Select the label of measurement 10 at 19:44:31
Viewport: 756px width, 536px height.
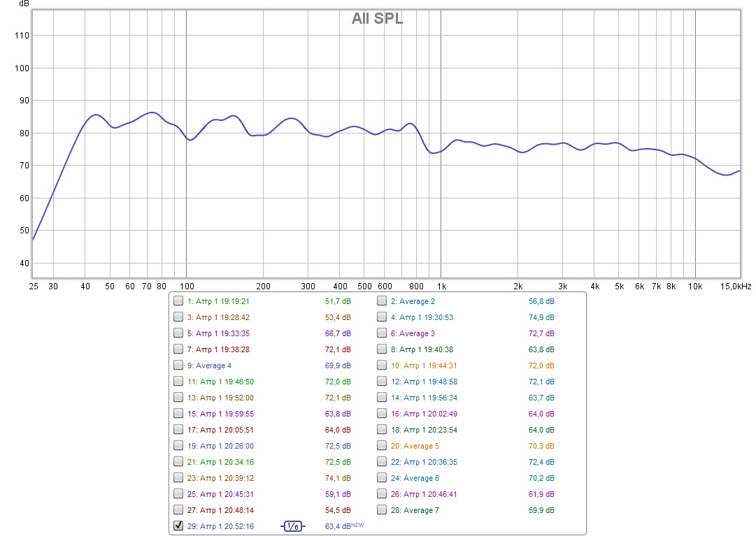[x=423, y=365]
